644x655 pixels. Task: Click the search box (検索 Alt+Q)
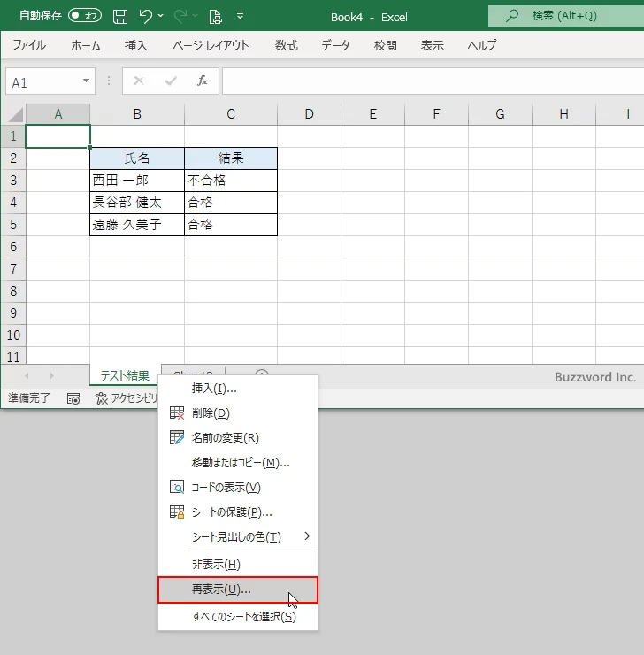pos(566,16)
